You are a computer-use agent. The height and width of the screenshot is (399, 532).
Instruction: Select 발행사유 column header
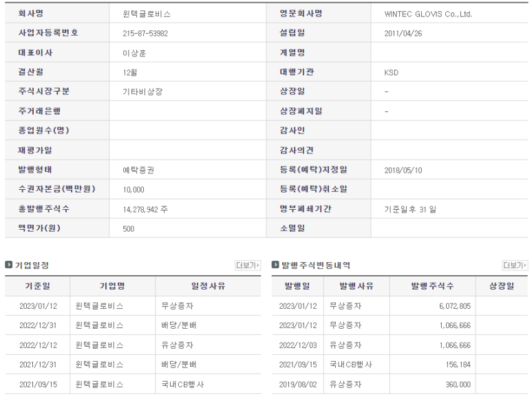coord(357,286)
